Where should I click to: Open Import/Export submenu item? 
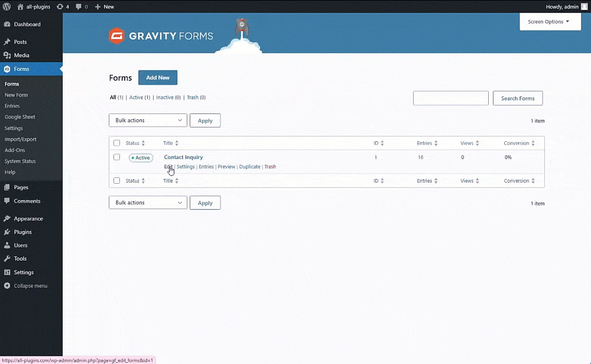(x=20, y=139)
